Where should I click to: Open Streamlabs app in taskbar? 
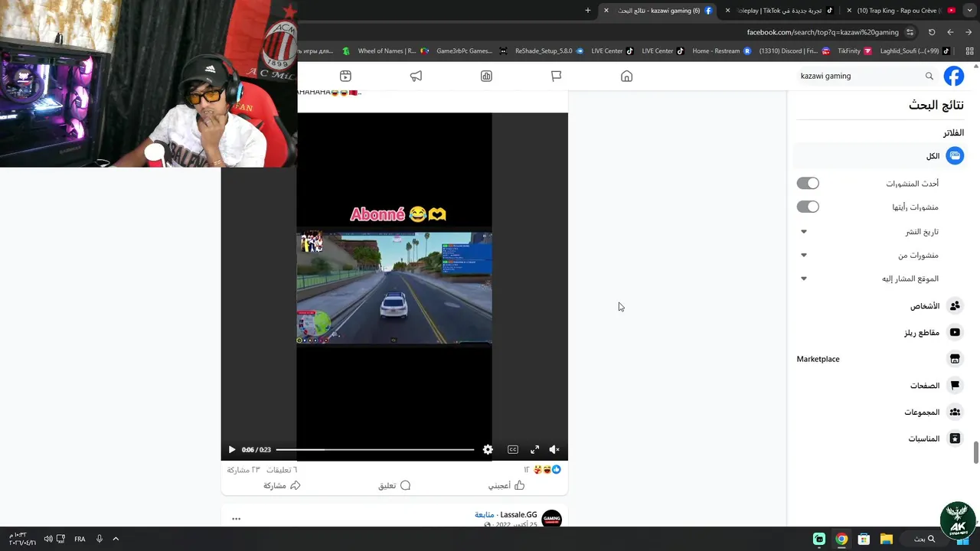coord(819,539)
